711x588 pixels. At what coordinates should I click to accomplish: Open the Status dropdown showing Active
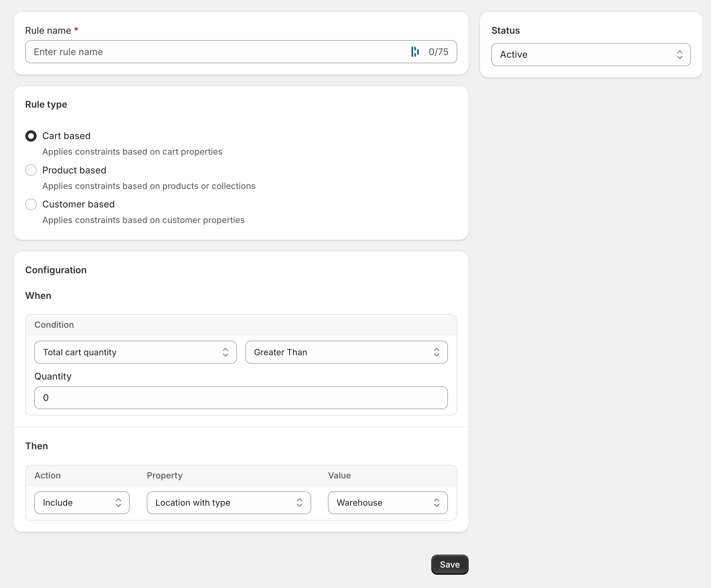click(591, 54)
